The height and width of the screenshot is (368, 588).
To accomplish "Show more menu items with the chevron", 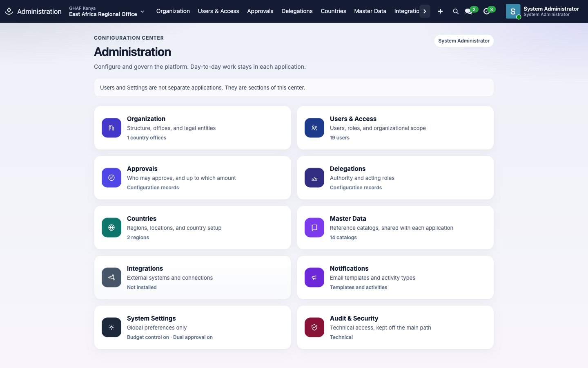I will [425, 11].
